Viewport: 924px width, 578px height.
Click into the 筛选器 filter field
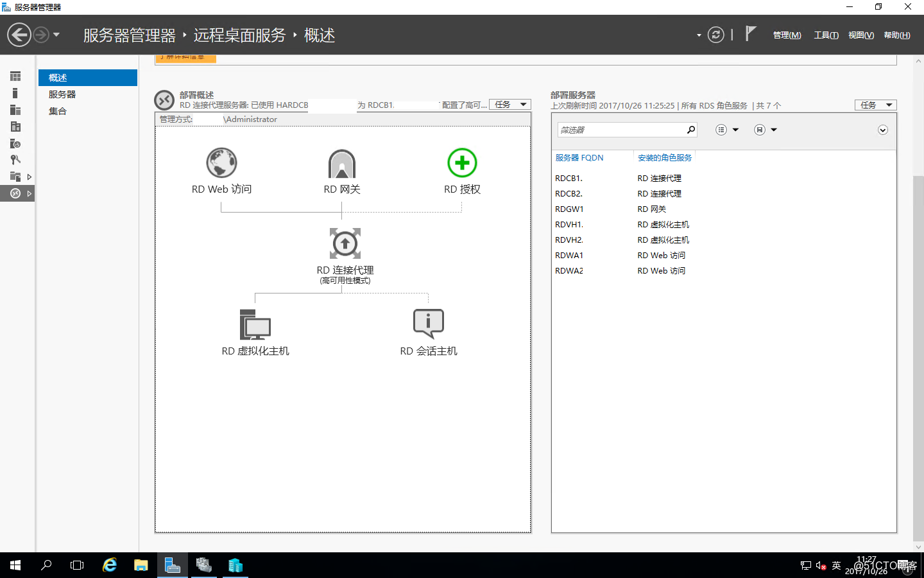[621, 130]
